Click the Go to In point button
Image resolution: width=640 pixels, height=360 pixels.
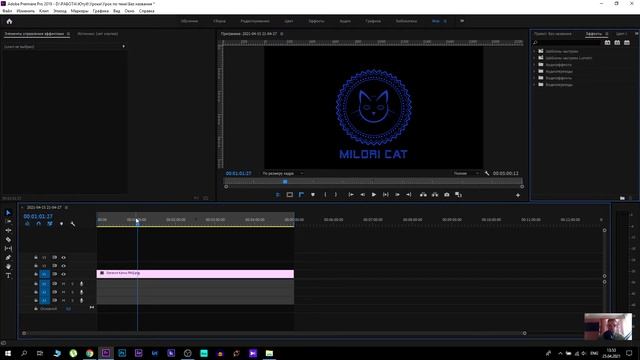coord(351,195)
